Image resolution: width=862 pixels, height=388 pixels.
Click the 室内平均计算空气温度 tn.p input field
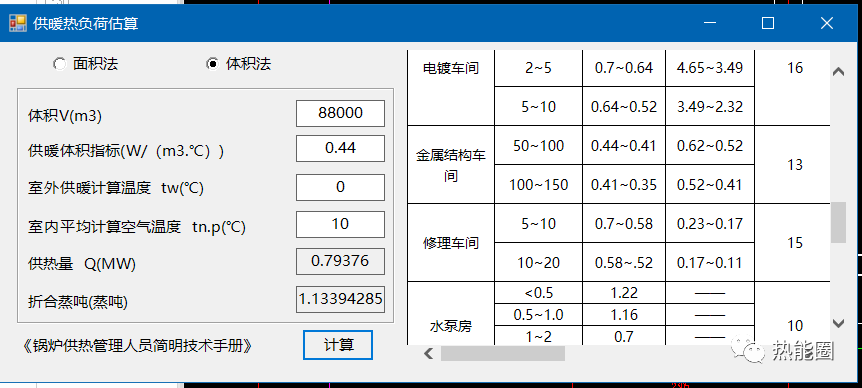coord(340,224)
